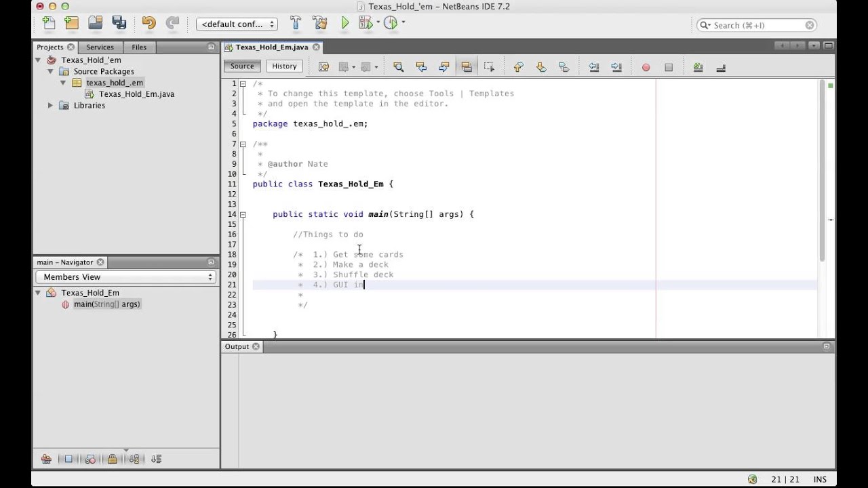Viewport: 868px width, 488px height.
Task: Click Shift Line Right icon
Action: tap(616, 67)
